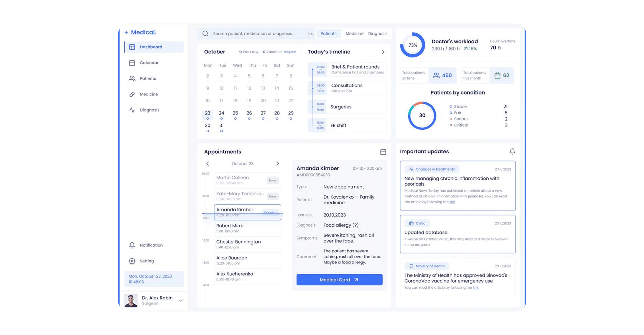Click the patients this month calendar icon
This screenshot has width=644, height=335.
coord(497,75)
